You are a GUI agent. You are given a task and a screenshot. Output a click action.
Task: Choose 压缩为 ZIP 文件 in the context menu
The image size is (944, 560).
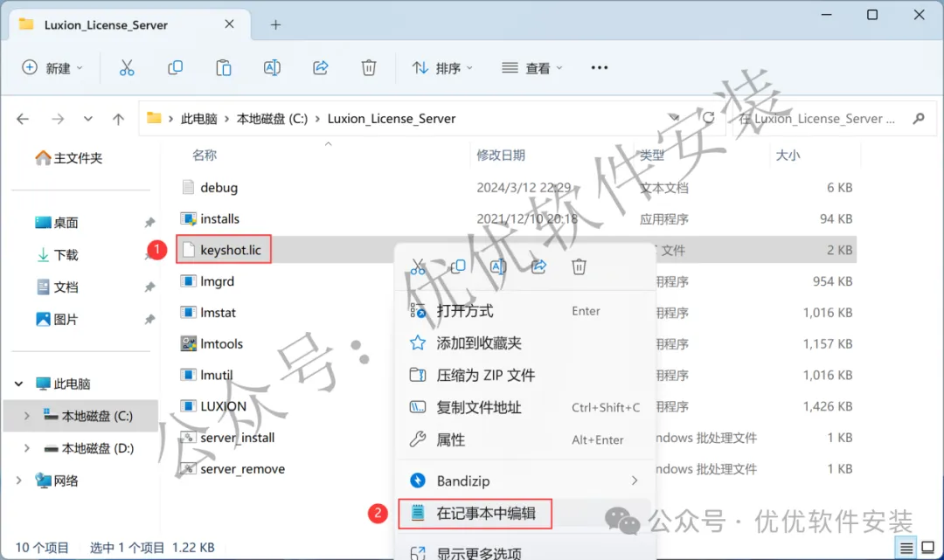point(525,376)
